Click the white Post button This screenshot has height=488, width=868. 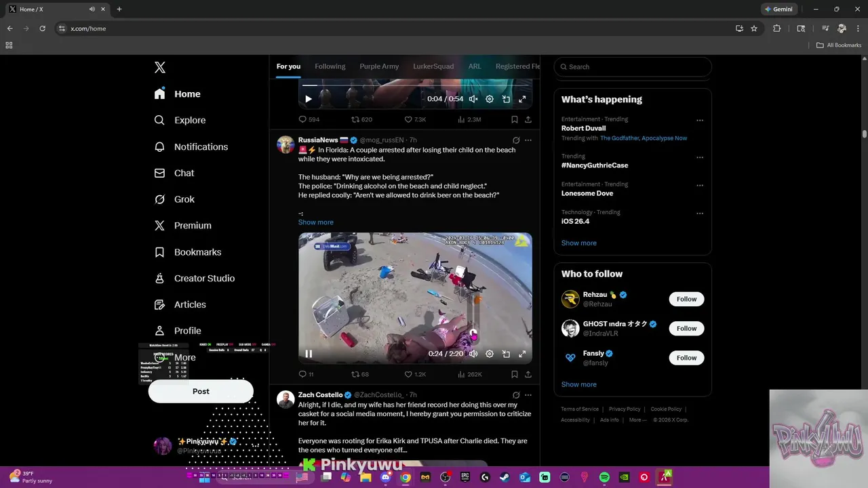click(201, 391)
